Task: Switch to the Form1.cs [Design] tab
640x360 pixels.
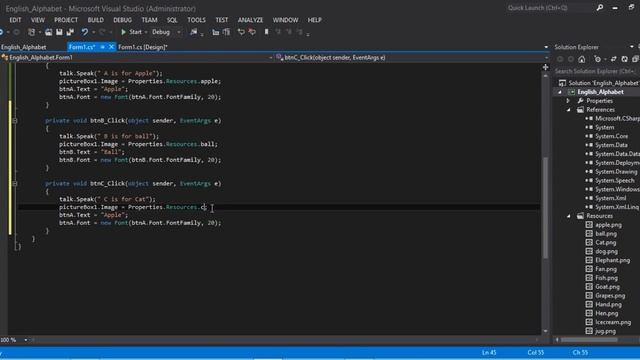Action: coord(143,47)
